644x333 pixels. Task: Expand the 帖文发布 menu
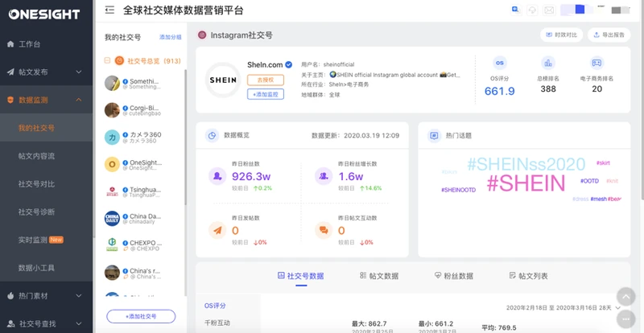[x=47, y=72]
